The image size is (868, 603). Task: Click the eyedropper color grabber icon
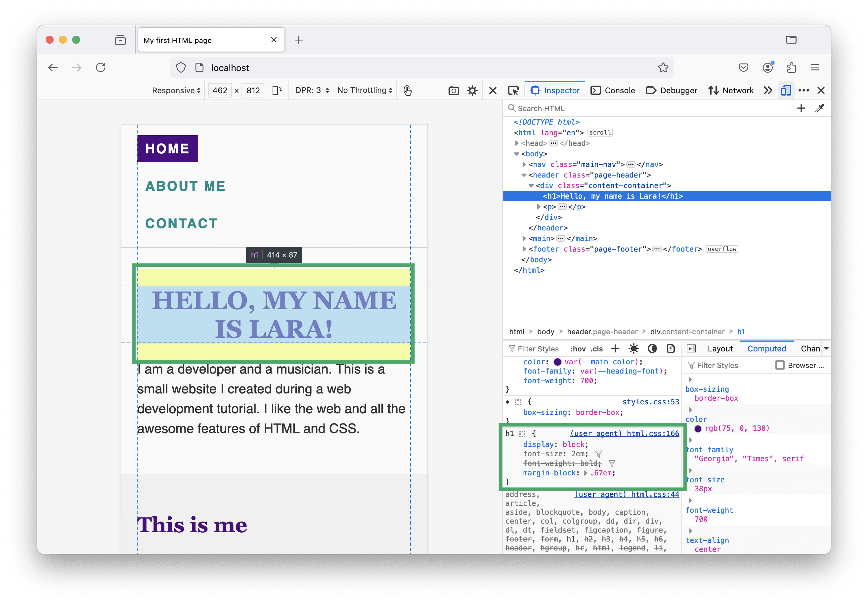click(x=819, y=108)
